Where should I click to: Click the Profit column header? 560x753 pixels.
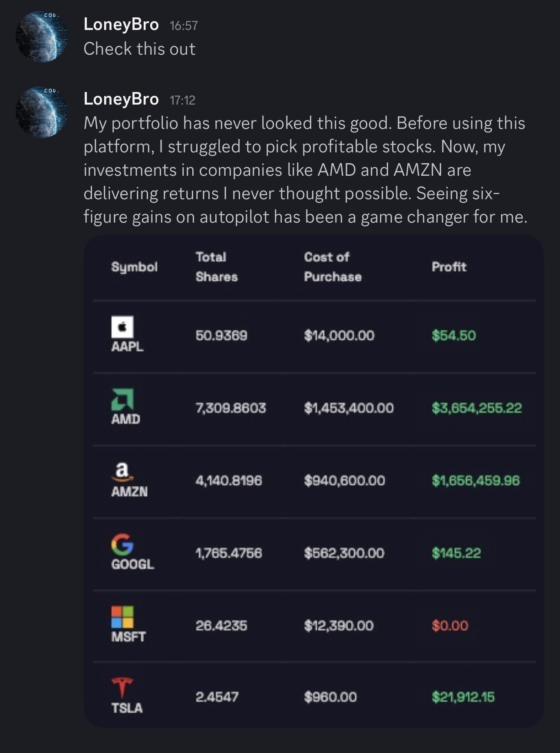click(449, 266)
